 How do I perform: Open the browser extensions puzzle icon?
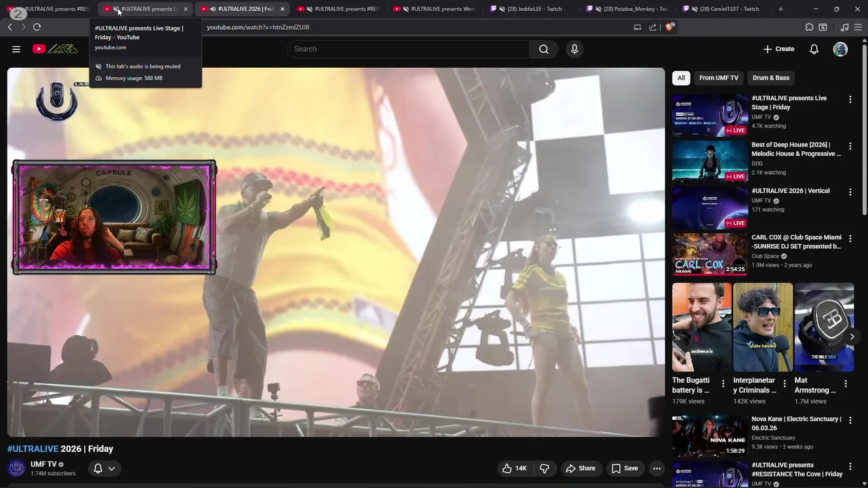809,27
